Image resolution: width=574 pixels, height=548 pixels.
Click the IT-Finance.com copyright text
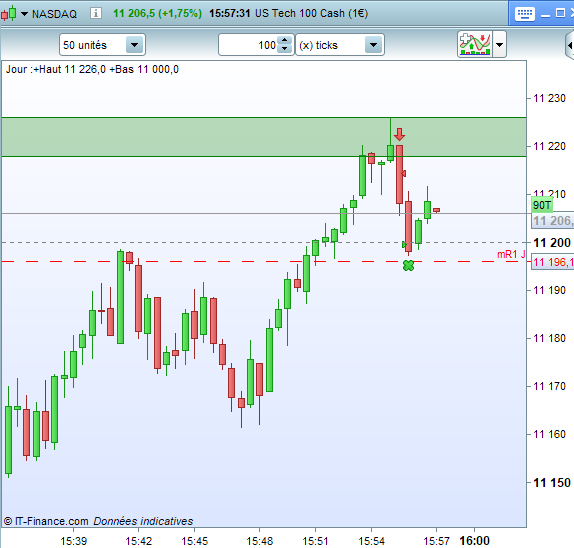pos(46,521)
